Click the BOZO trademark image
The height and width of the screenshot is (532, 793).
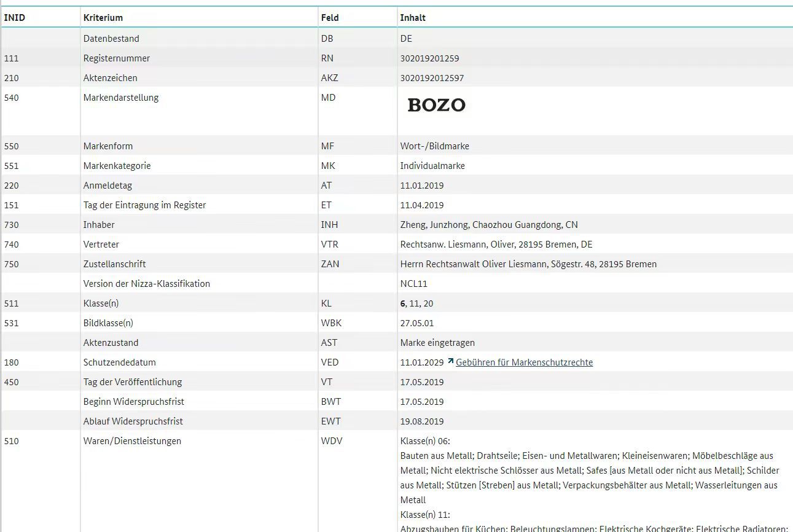pyautogui.click(x=436, y=105)
